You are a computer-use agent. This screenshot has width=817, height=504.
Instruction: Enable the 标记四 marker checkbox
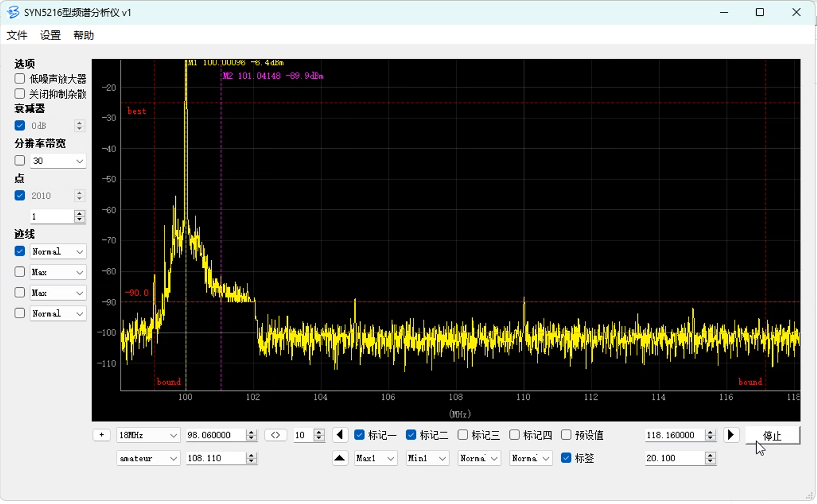point(514,435)
